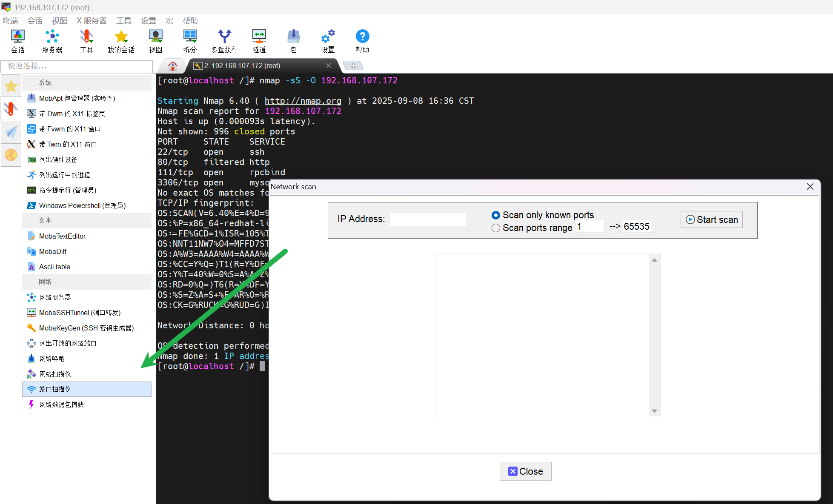The height and width of the screenshot is (504, 833).
Task: Open the 视图 menu in menu bar
Action: (x=60, y=20)
